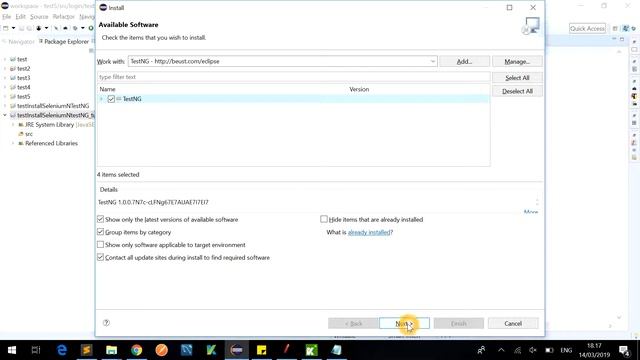Expand testInstallSeleniumNTestNG project node
This screenshot has height=360, width=640.
[x=5, y=106]
